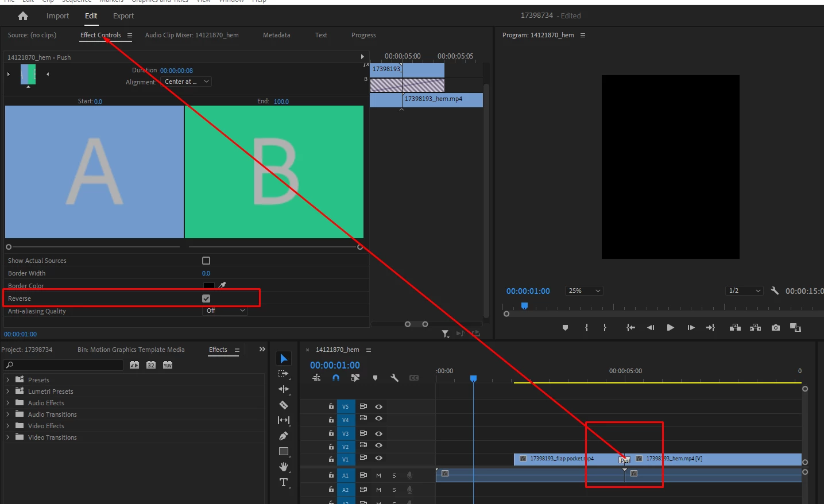Show overflow panels double chevron
Image resolution: width=824 pixels, height=504 pixels.
click(x=262, y=349)
